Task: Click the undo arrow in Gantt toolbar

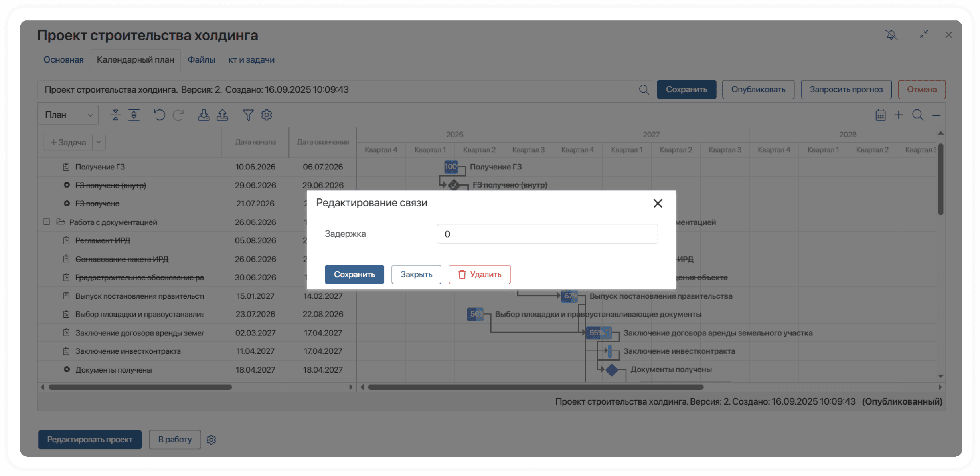Action: point(159,115)
